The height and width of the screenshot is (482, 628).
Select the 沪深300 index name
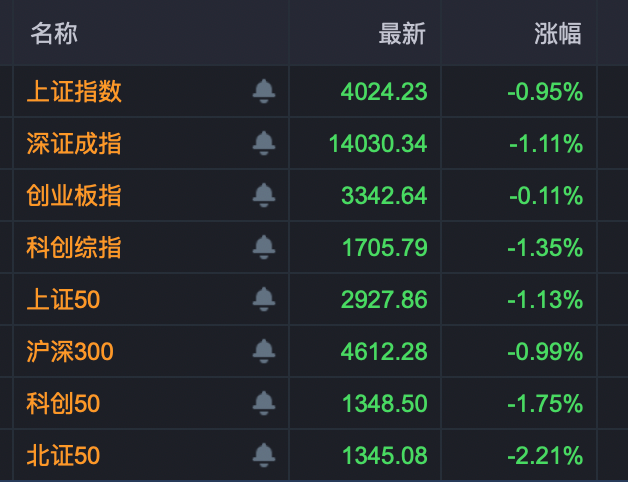70,351
